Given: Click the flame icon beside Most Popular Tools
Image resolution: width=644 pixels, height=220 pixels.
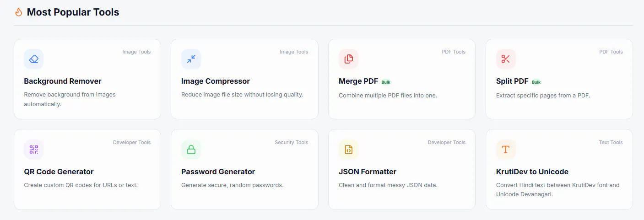Looking at the screenshot, I should click(x=19, y=12).
